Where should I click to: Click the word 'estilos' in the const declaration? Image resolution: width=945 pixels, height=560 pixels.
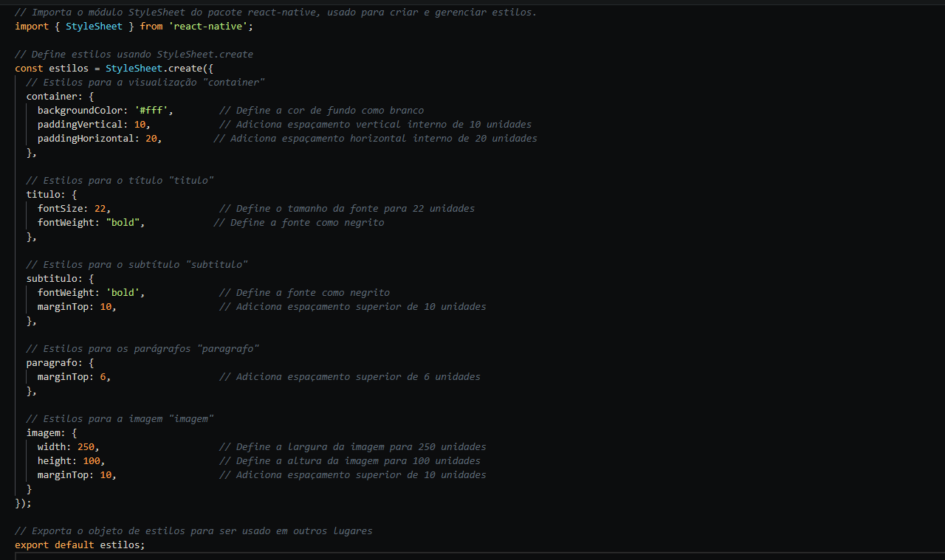point(69,69)
